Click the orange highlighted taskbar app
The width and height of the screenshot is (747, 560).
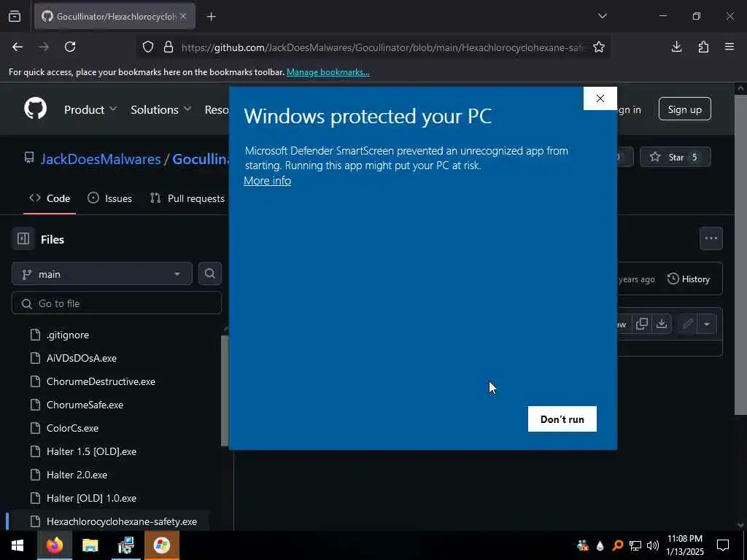[162, 545]
